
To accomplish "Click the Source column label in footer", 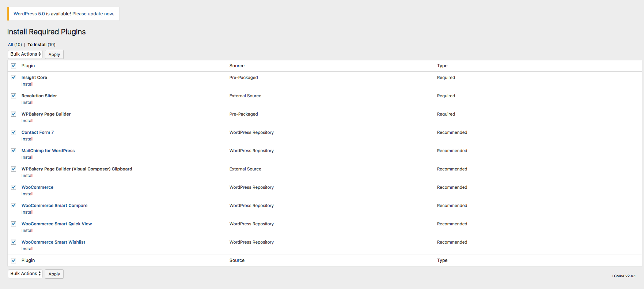I will [x=237, y=260].
